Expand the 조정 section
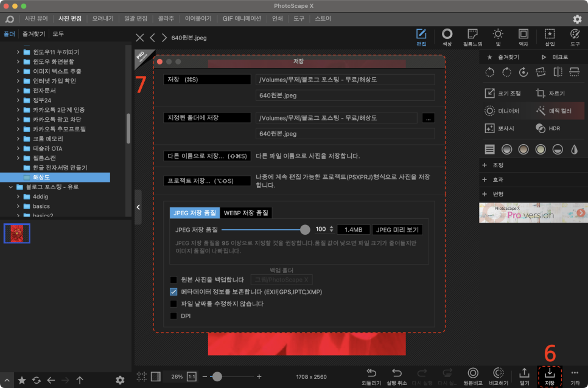 (485, 165)
